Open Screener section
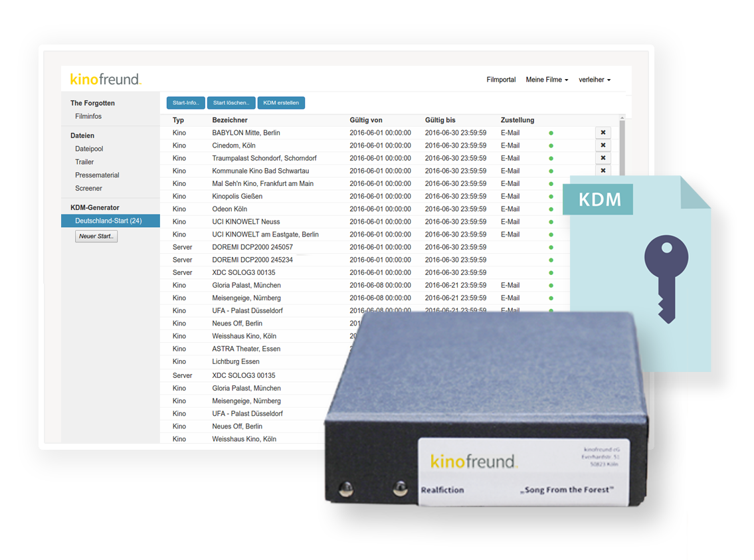The image size is (754, 560). [x=88, y=189]
